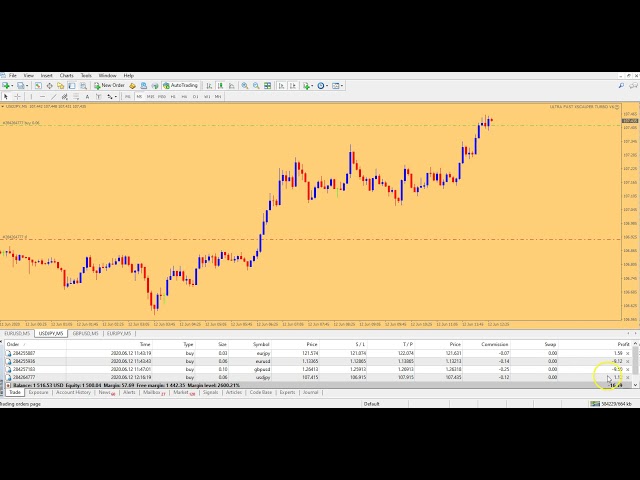640x480 pixels.
Task: Open the Templates dropdown in the toolbar
Action: click(341, 86)
